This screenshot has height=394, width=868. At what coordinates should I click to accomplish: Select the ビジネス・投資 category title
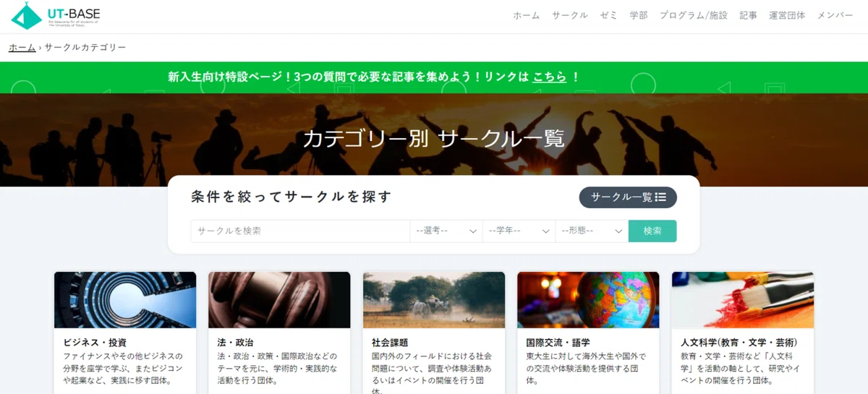95,342
